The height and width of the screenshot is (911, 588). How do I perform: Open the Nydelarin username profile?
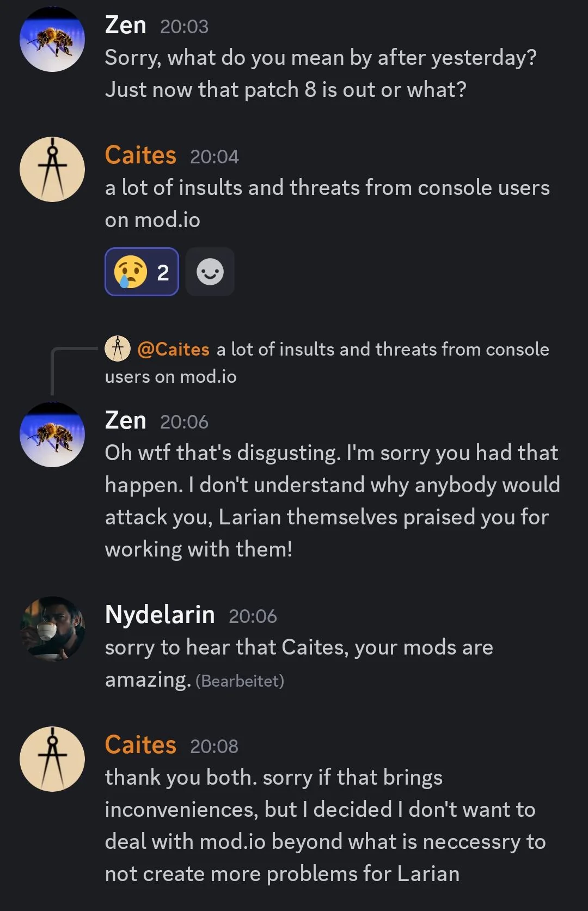point(160,615)
